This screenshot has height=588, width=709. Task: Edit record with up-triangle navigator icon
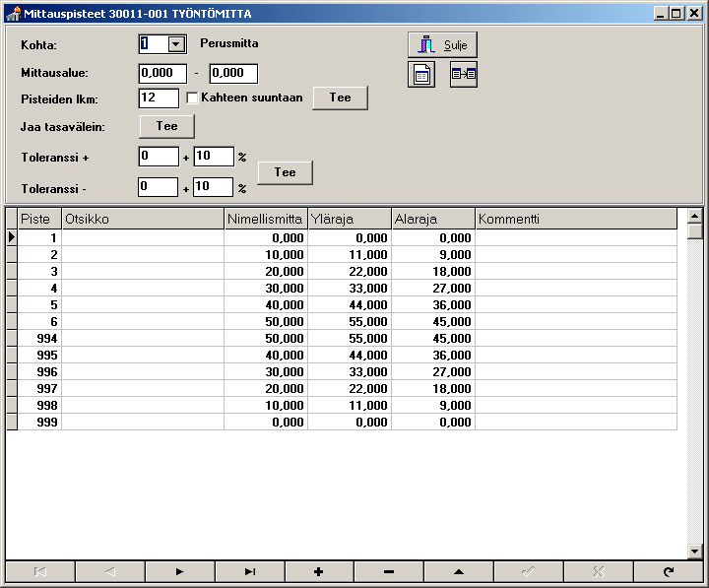459,571
